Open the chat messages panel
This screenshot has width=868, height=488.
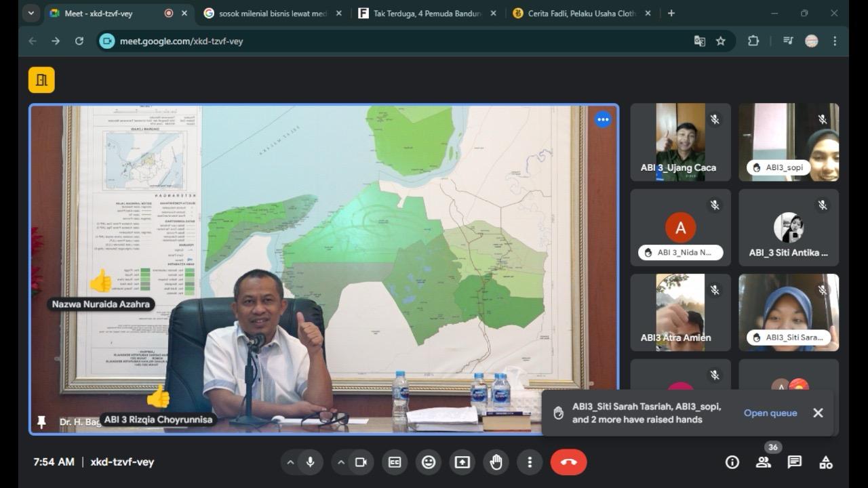click(x=795, y=462)
